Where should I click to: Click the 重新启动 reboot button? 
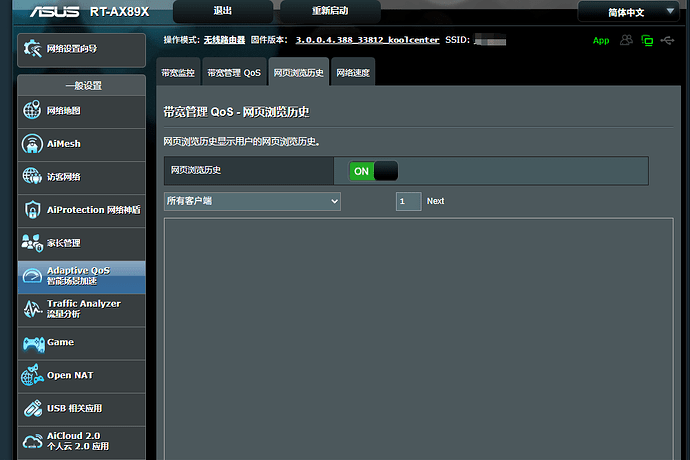pos(329,12)
